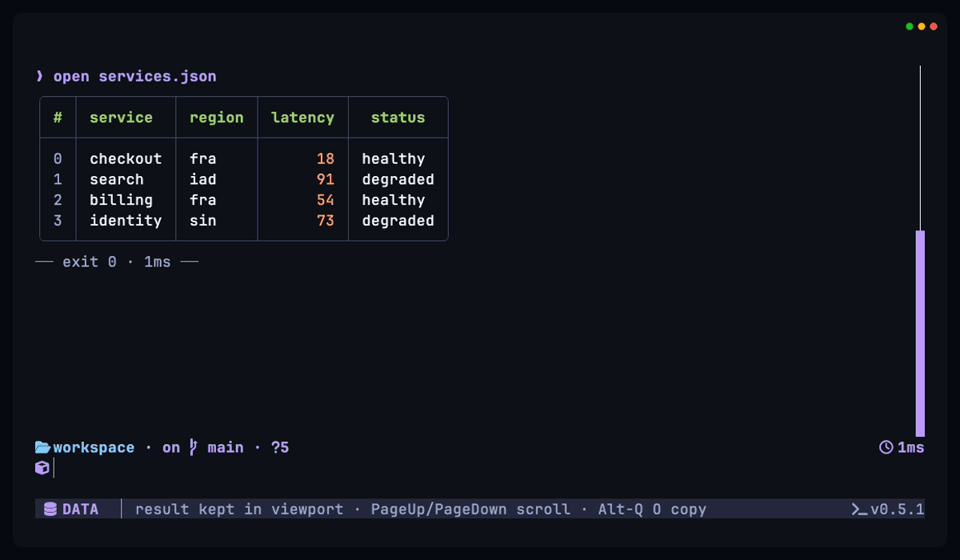Click the database icon next to DATA
Viewport: 960px width, 560px height.
pos(50,510)
